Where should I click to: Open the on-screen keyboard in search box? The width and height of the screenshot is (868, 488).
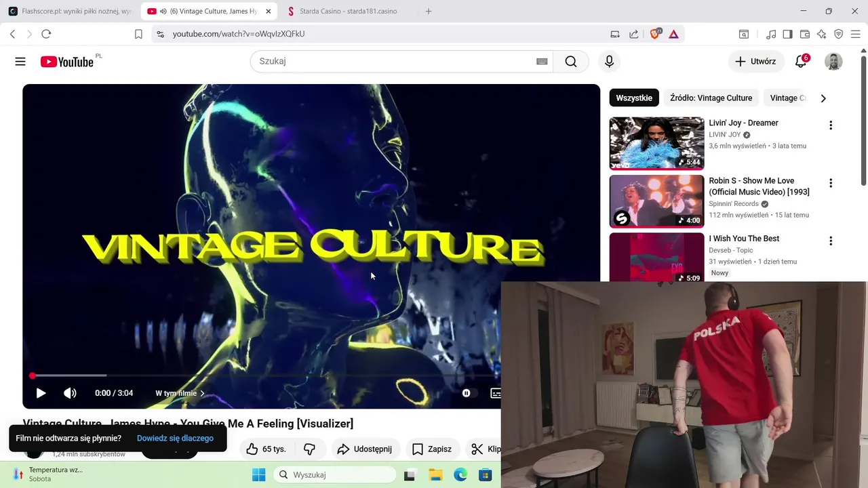542,62
